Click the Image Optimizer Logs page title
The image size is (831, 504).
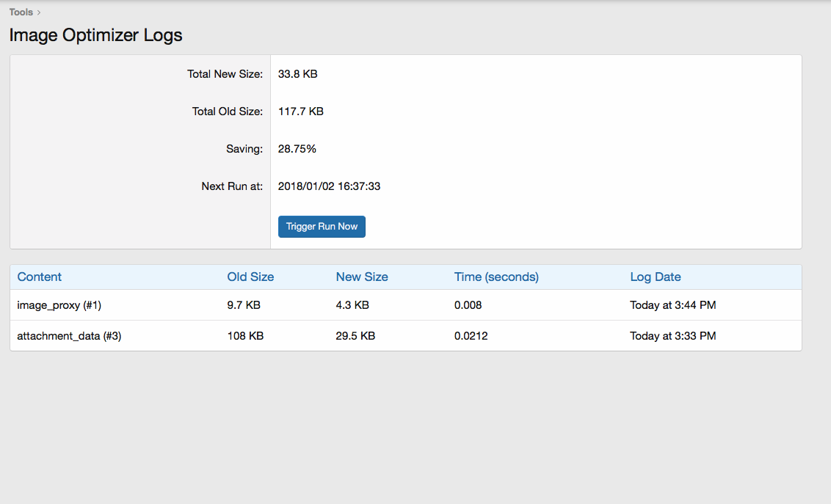point(95,35)
